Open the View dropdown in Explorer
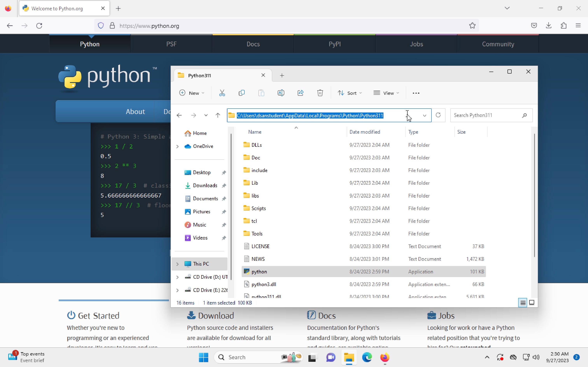The height and width of the screenshot is (367, 588). (x=386, y=93)
